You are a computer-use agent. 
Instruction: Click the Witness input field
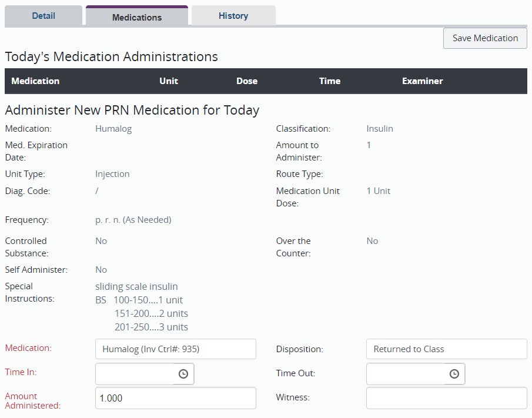point(447,398)
